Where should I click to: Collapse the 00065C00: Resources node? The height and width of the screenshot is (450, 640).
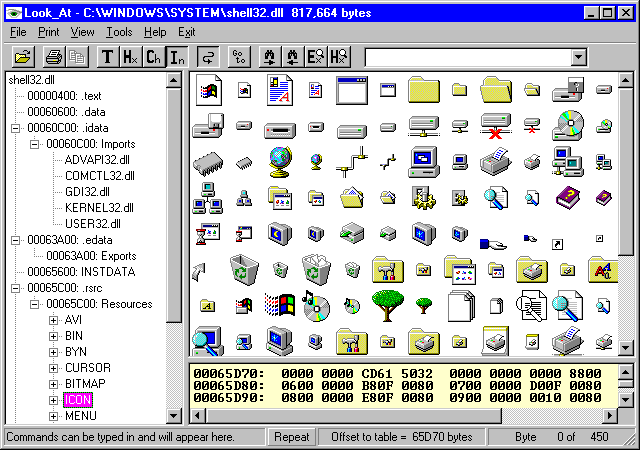pyautogui.click(x=34, y=304)
